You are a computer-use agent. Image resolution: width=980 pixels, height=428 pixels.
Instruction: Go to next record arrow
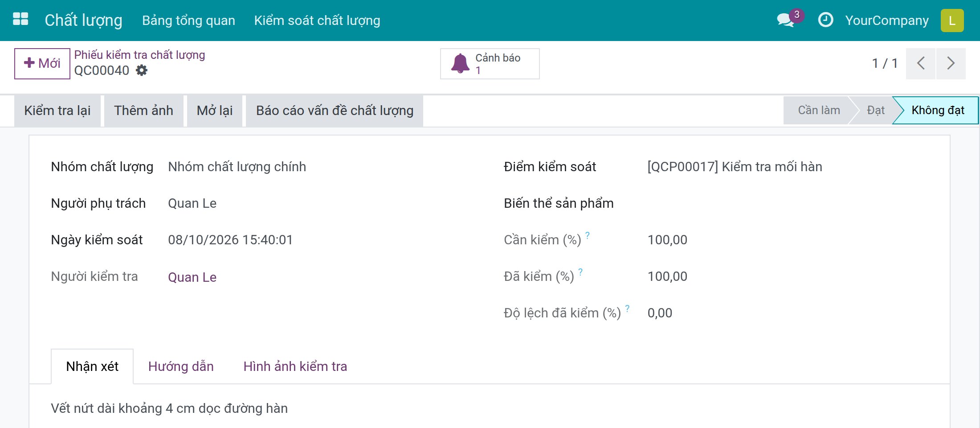951,63
